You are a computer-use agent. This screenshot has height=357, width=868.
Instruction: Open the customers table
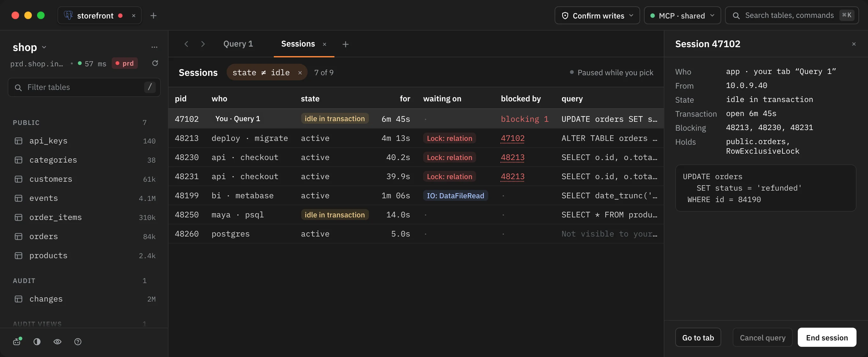pos(84,179)
